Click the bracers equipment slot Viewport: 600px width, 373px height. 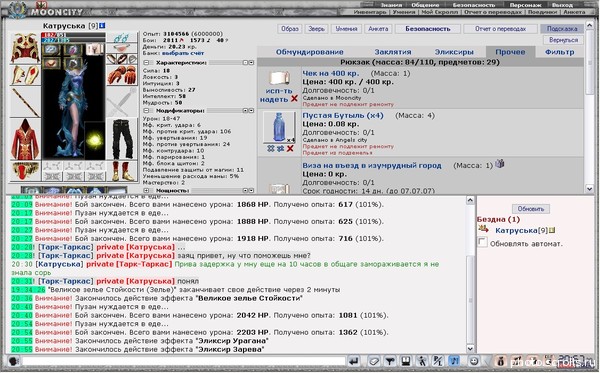pyautogui.click(x=25, y=75)
